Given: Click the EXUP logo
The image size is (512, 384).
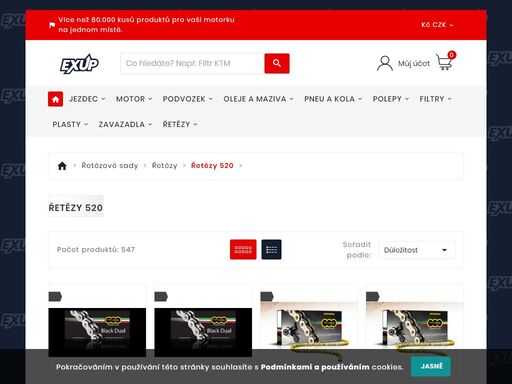Looking at the screenshot, I should (x=79, y=63).
